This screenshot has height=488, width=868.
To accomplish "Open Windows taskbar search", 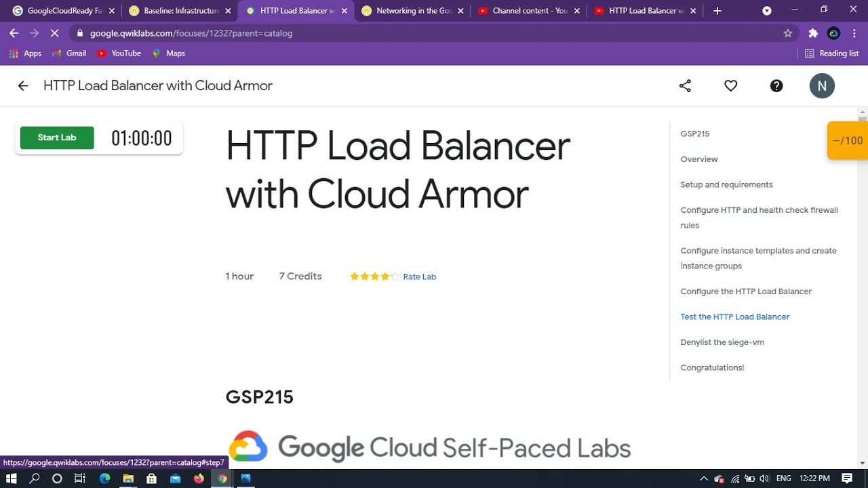I will point(35,479).
